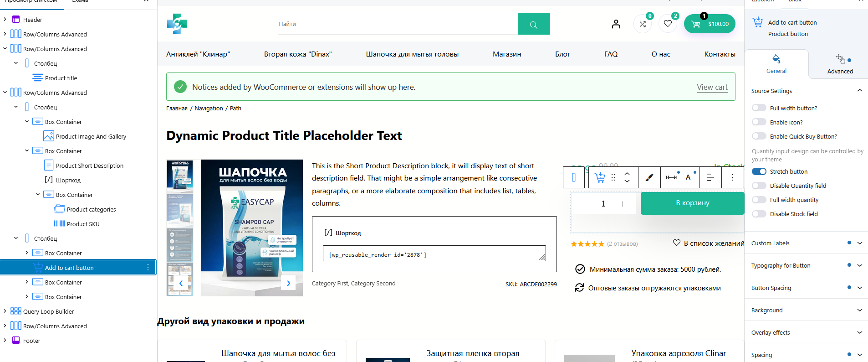The width and height of the screenshot is (868, 362).
Task: Move the block up with toolbar arrow
Action: [x=627, y=174]
